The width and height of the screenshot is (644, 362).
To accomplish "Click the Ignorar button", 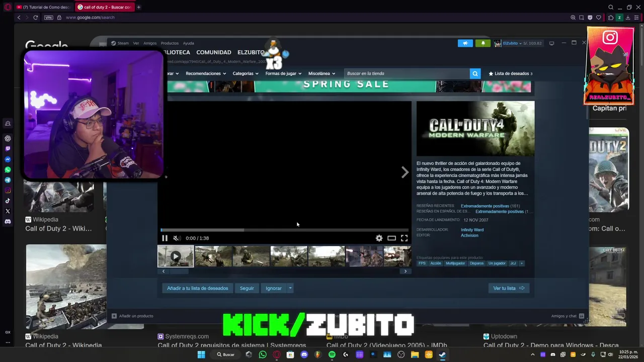I will (x=273, y=288).
